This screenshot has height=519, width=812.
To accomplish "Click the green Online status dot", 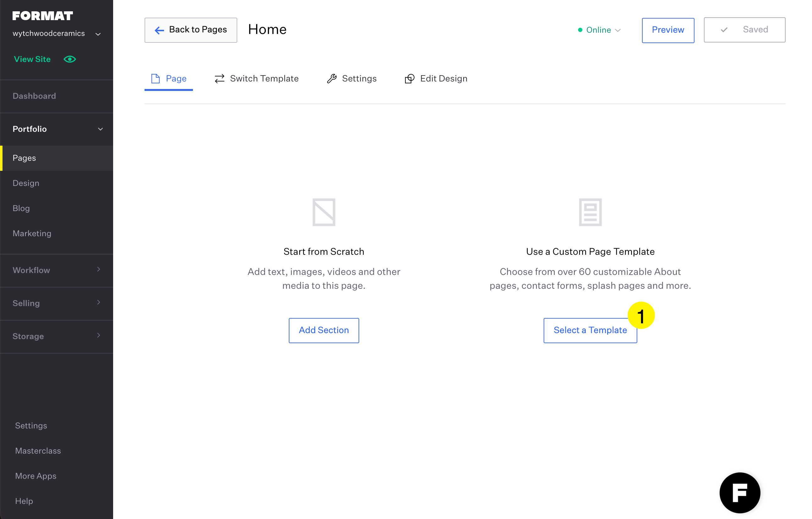I will click(580, 30).
